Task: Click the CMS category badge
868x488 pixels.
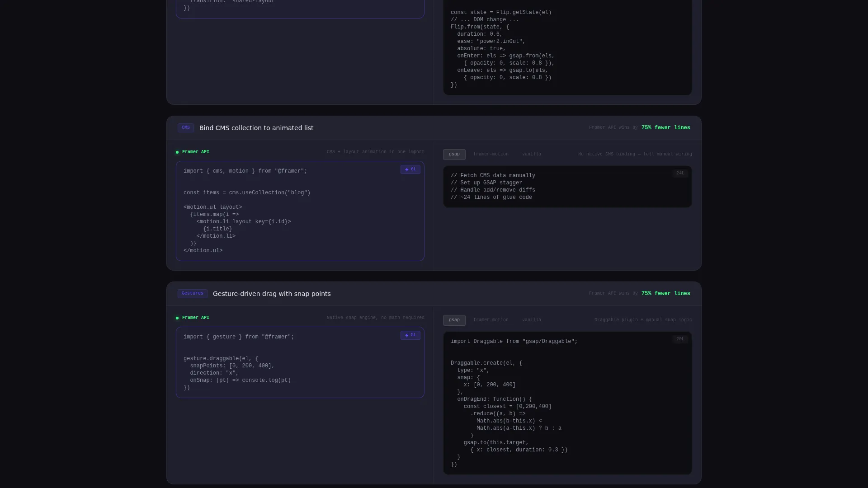Action: pyautogui.click(x=186, y=128)
